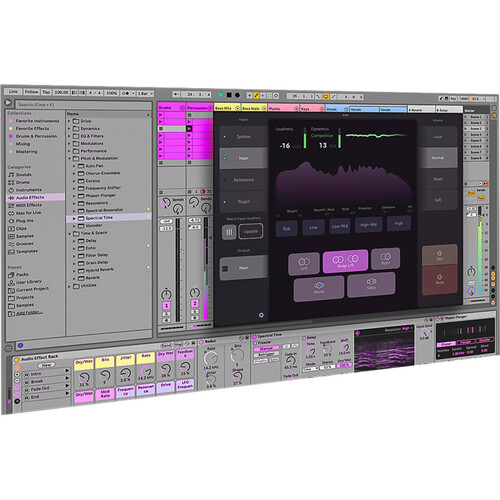
Task: Open the Sounds category in browser
Action: pyautogui.click(x=20, y=175)
